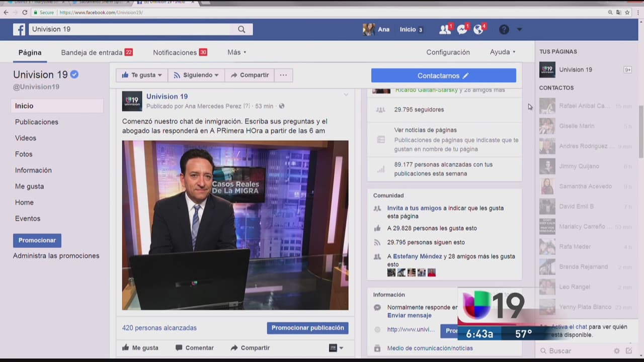Click the Facebook logo icon
This screenshot has height=362, width=644.
click(x=19, y=30)
